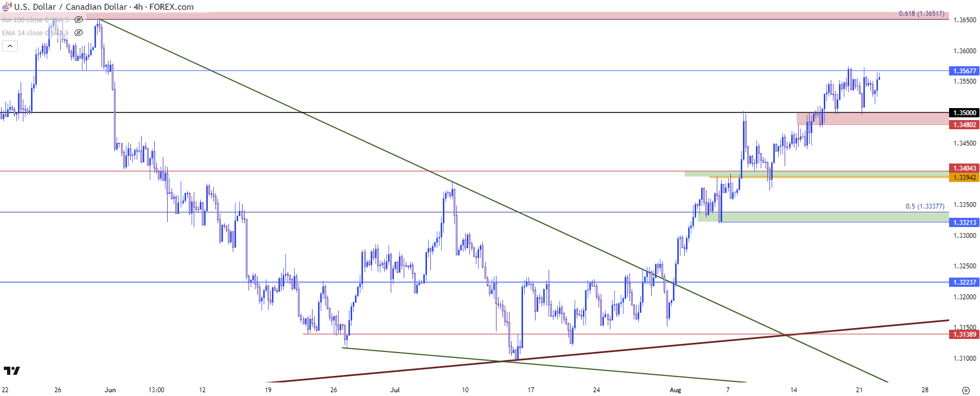Screen dimensions: 980x396
Task: Toggle visibility of MA 200 indicator
Action: coord(79,20)
